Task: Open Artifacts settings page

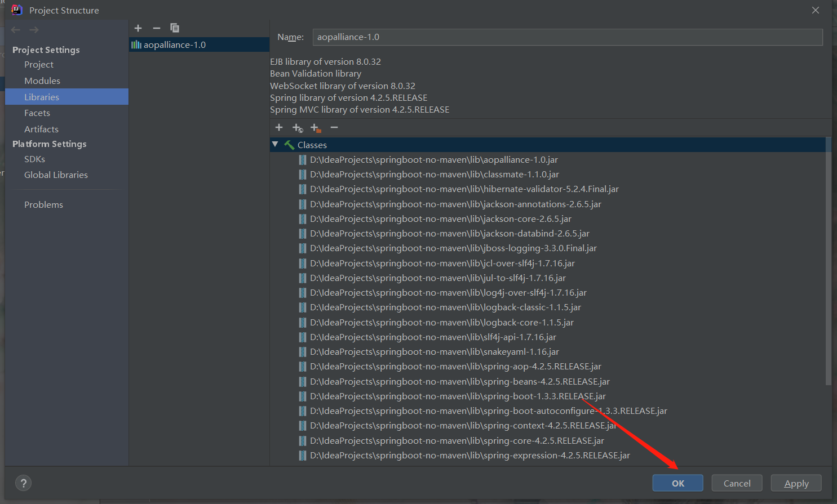Action: point(41,129)
